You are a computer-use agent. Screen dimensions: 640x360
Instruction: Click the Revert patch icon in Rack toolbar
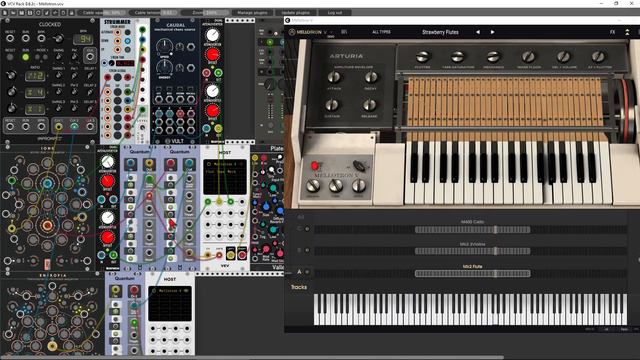(x=38, y=13)
